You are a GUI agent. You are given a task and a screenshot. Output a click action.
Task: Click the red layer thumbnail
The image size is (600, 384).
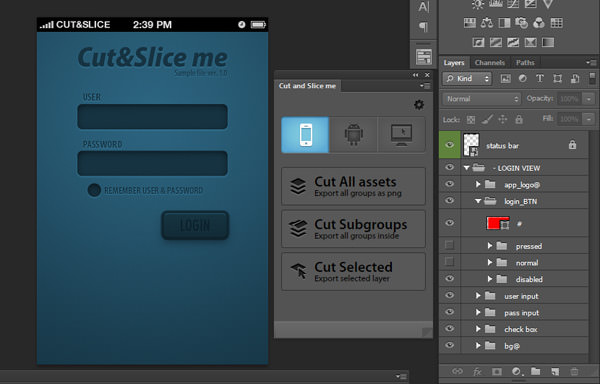(x=497, y=223)
